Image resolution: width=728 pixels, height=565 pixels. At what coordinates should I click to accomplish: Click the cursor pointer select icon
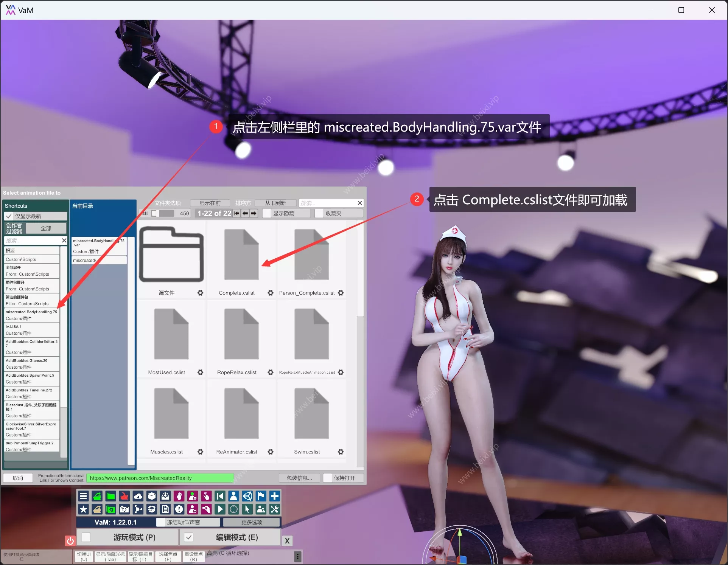(247, 509)
